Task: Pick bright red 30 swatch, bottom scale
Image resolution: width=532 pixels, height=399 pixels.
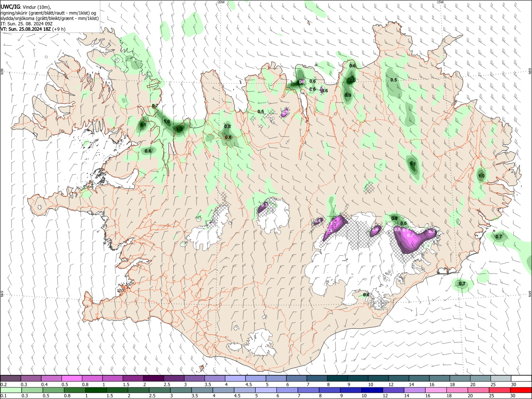Action: coord(520,390)
